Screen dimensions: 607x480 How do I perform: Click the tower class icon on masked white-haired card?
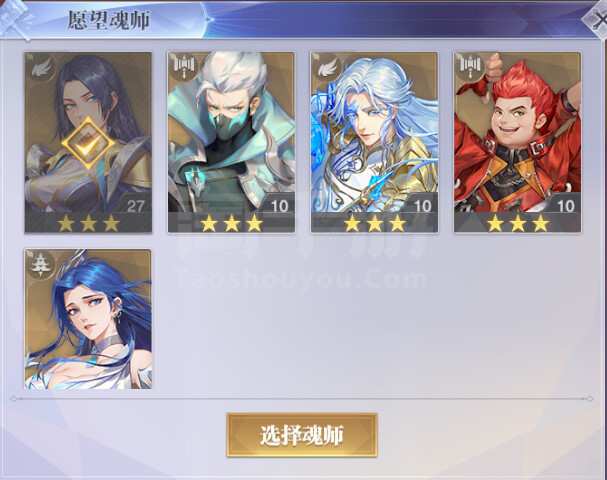(x=184, y=67)
